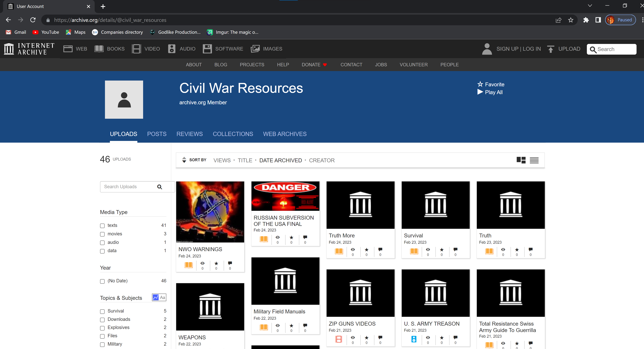Screen dimensions: 644x349
Task: Click the Upload arrow icon
Action: coord(551,49)
